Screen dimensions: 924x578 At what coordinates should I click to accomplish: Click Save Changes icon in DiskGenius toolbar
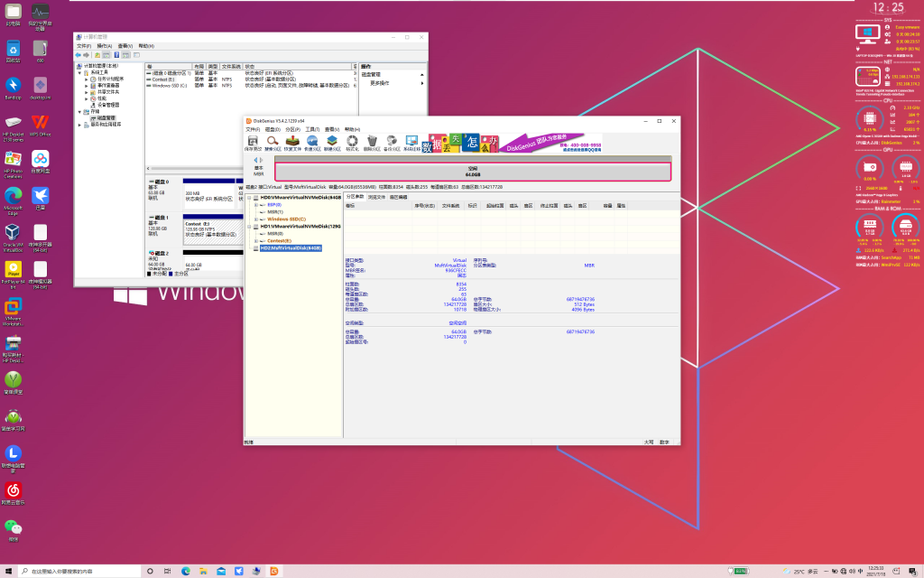[x=253, y=142]
